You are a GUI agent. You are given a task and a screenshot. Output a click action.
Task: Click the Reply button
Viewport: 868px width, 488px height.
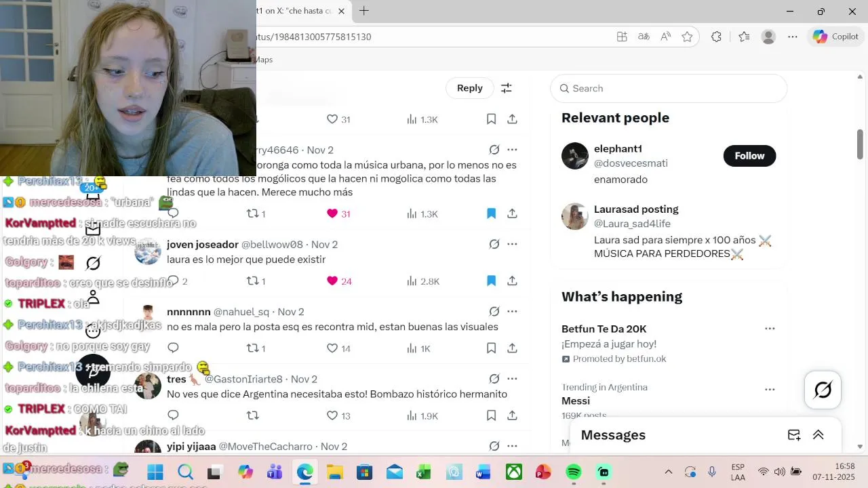(x=469, y=88)
